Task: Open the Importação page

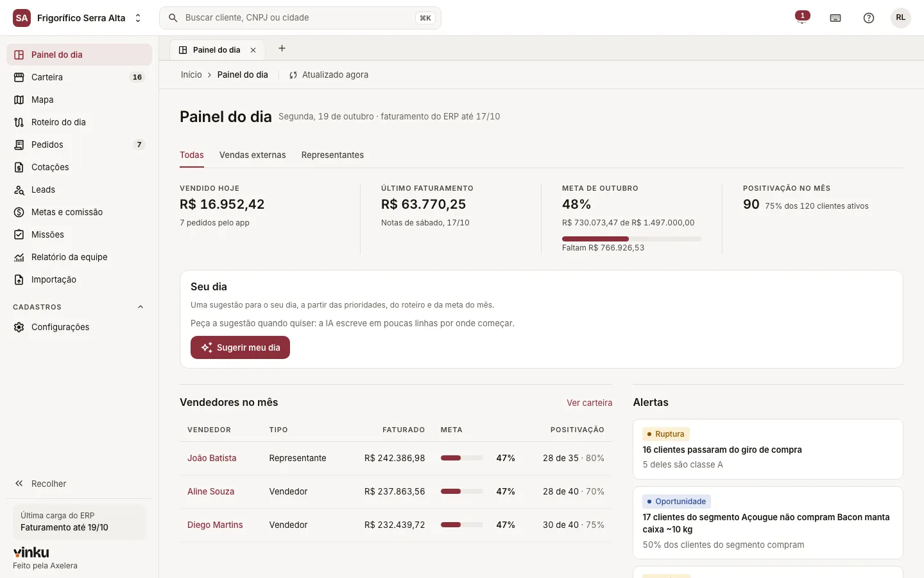Action: pyautogui.click(x=79, y=279)
